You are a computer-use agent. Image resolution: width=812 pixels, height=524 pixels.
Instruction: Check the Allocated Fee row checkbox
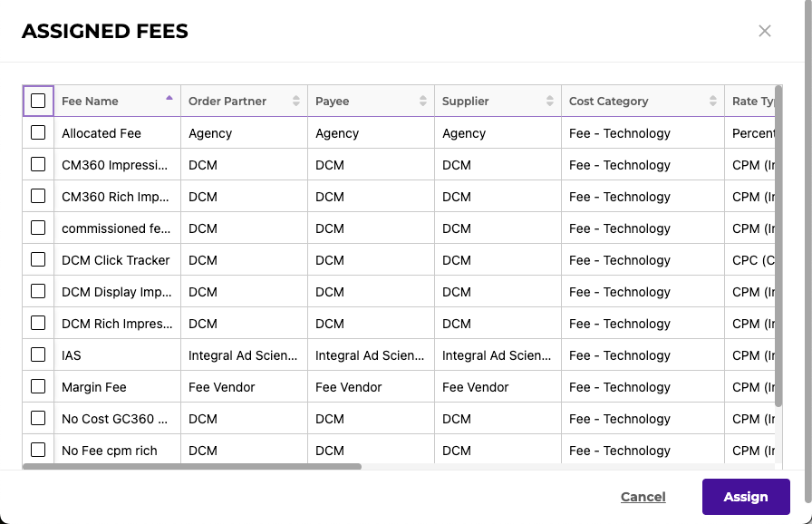tap(38, 132)
